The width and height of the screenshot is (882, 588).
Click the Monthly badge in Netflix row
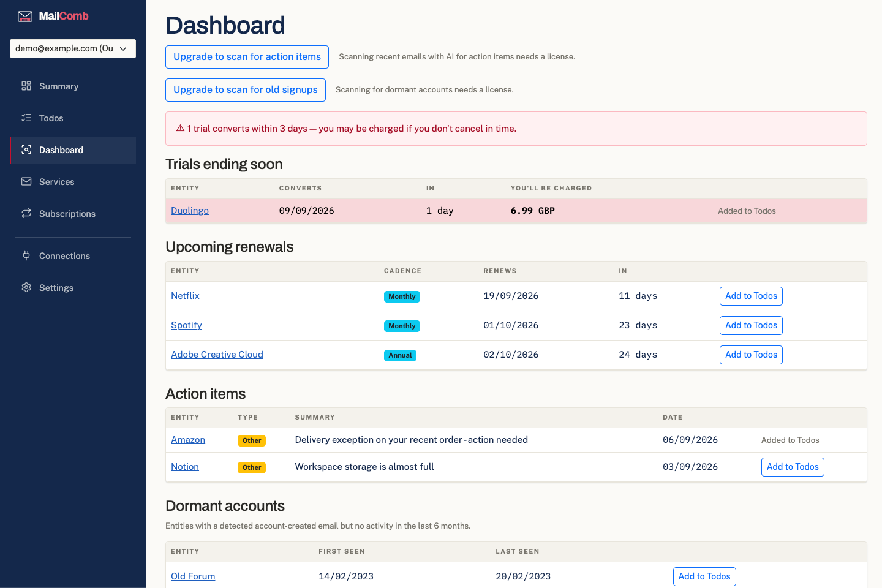402,296
